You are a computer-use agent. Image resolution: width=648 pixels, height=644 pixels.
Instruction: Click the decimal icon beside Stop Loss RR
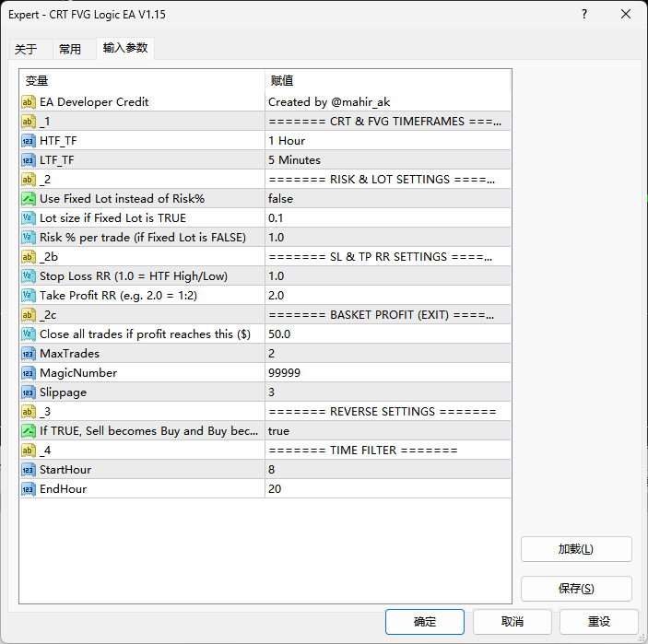pyautogui.click(x=29, y=276)
